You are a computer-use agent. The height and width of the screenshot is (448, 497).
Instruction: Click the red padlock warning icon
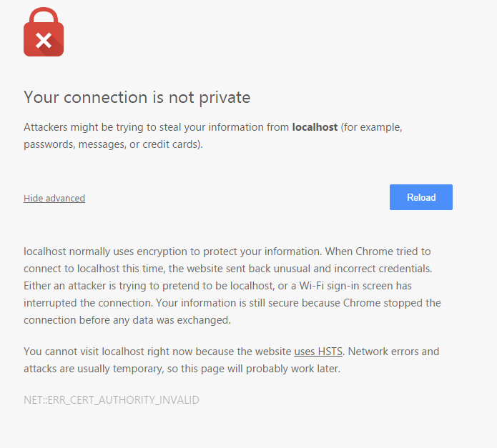point(44,33)
